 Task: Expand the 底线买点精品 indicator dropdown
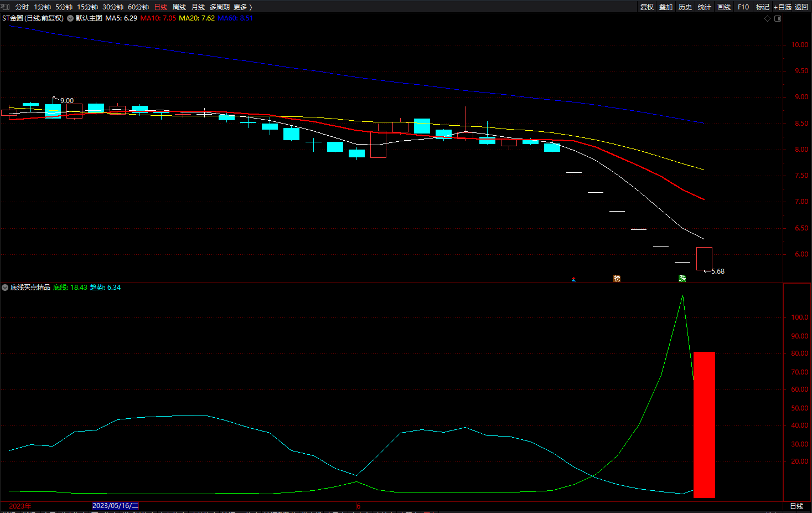(x=5, y=288)
